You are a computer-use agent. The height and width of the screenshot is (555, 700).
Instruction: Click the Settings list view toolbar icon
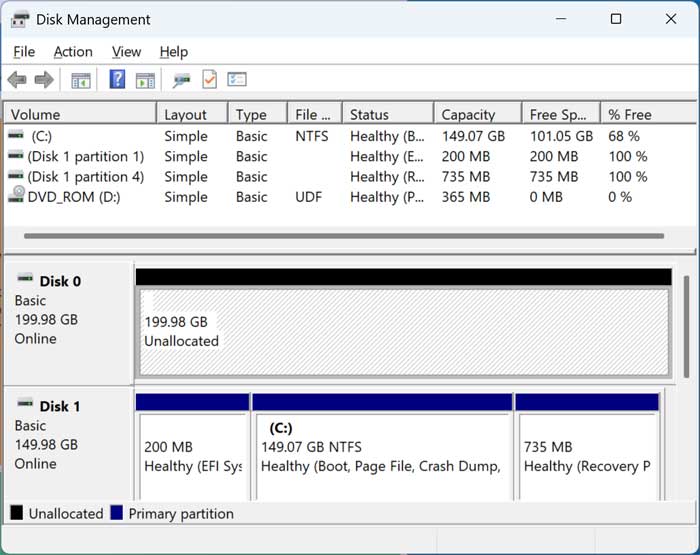237,79
